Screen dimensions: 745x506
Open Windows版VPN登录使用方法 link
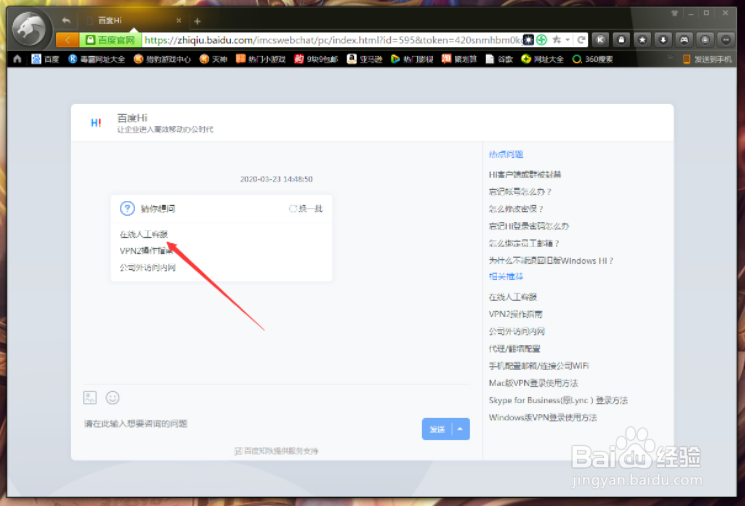pos(543,417)
